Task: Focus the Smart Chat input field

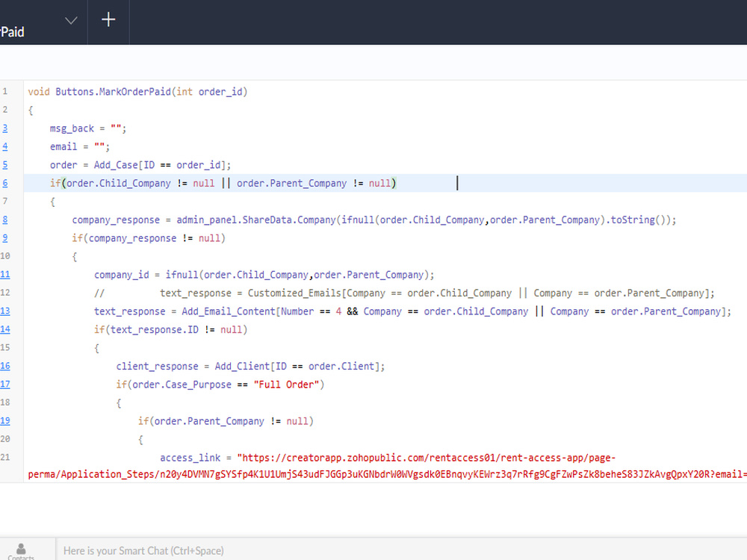Action: coord(401,550)
